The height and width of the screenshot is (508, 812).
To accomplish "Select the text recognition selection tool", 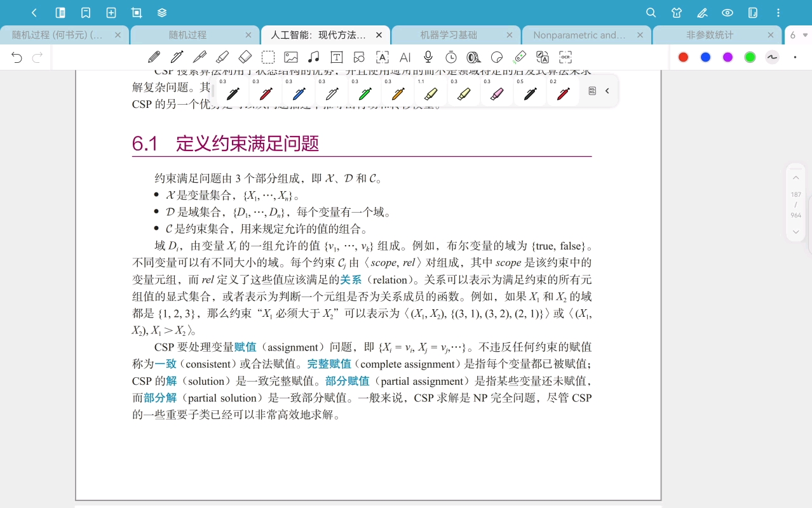I will click(382, 57).
